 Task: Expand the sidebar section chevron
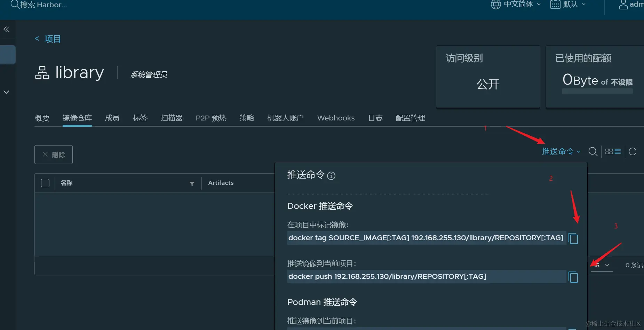coord(6,92)
